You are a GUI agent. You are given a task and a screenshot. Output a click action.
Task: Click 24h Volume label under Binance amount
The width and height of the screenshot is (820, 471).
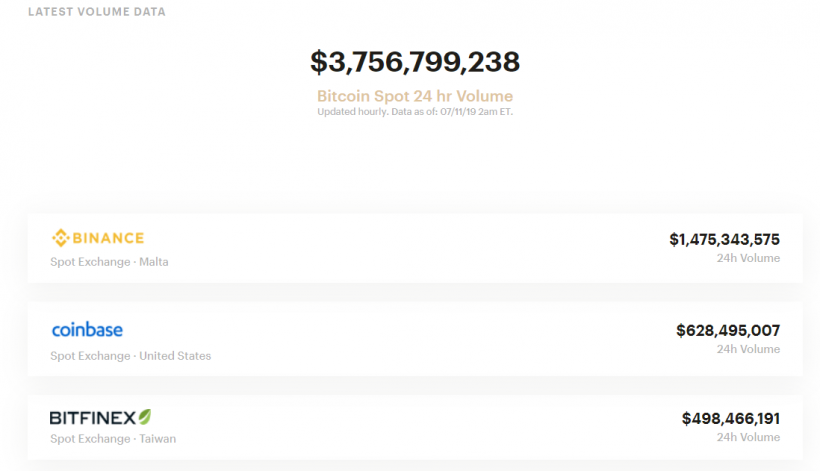point(748,258)
